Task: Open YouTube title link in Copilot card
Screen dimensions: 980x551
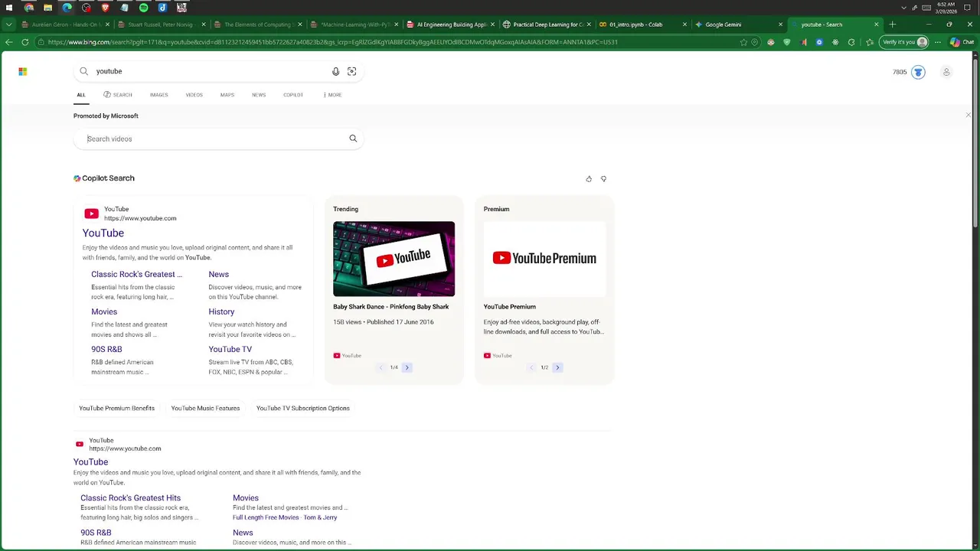Action: point(103,233)
